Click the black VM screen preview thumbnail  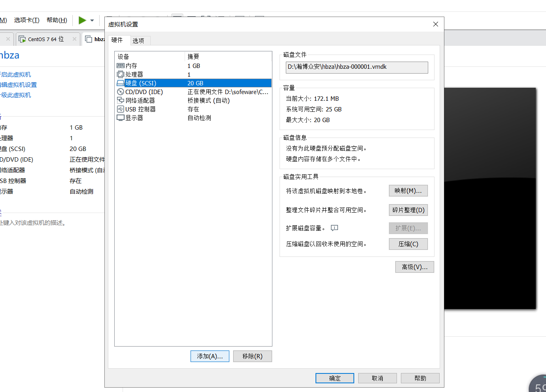pyautogui.click(x=490, y=198)
